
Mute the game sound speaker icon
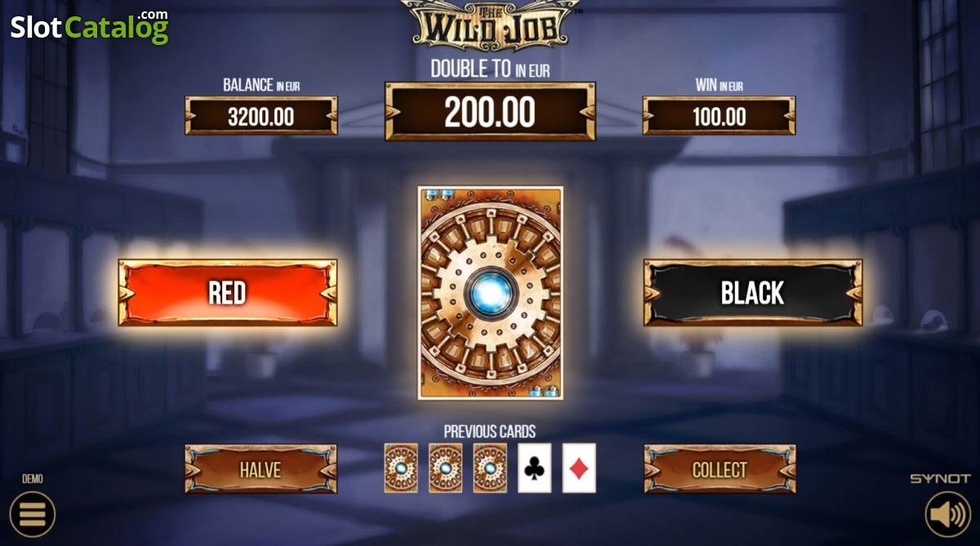click(948, 514)
